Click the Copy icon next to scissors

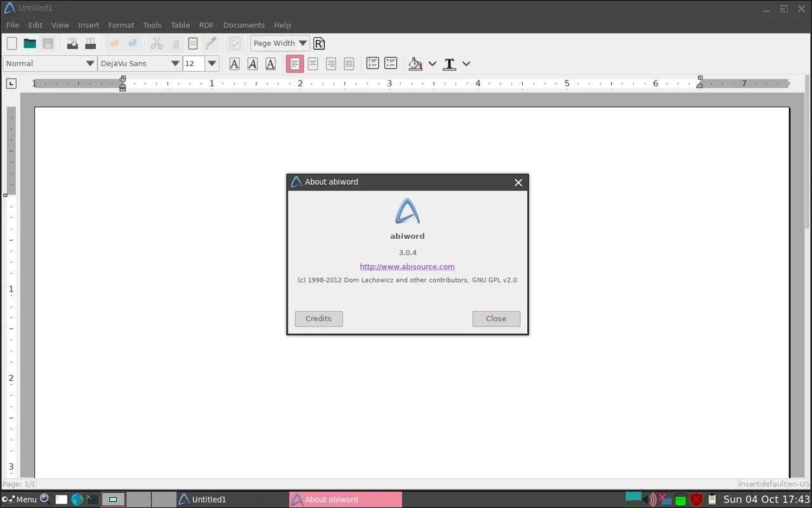[x=175, y=43]
